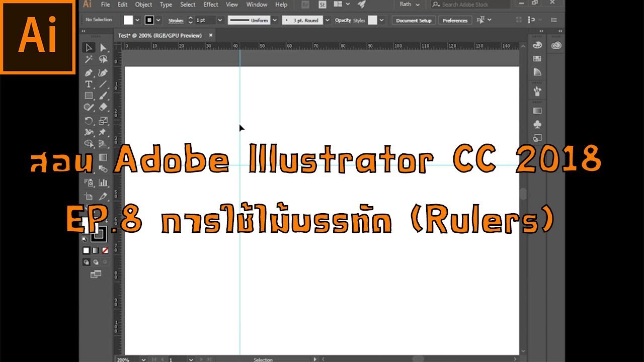Click the stroke weight 1 pt field
Screen dimensions: 644x362
(205, 21)
